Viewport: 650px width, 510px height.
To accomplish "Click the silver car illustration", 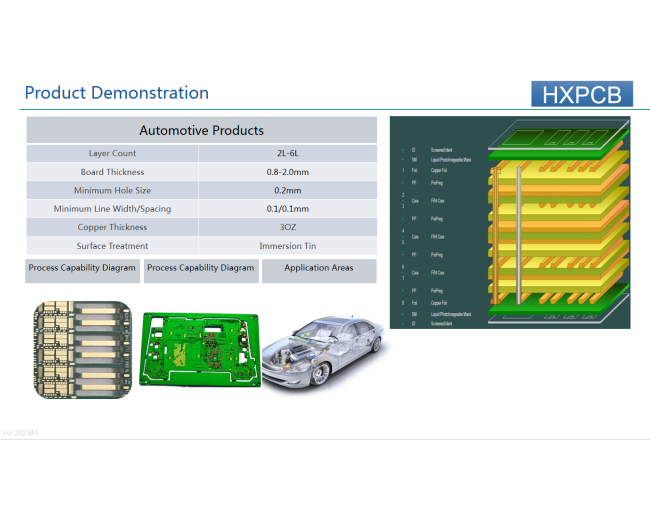I will coord(323,353).
